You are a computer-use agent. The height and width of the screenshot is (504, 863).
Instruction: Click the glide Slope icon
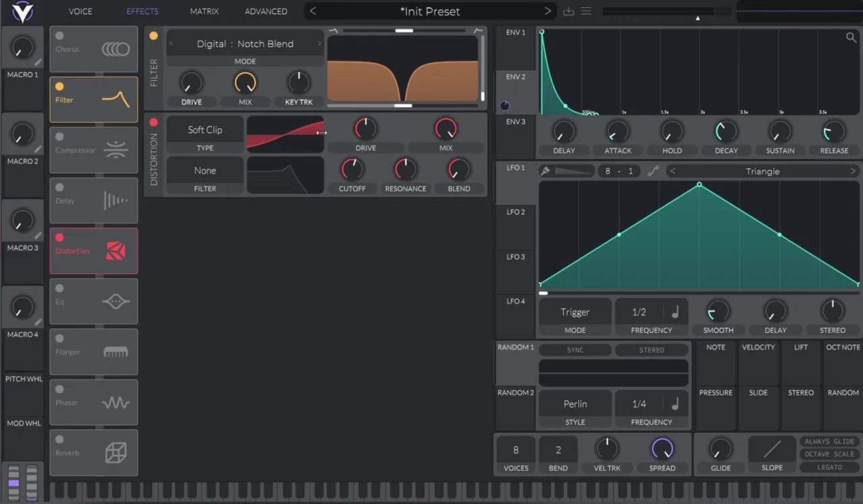[x=772, y=449]
